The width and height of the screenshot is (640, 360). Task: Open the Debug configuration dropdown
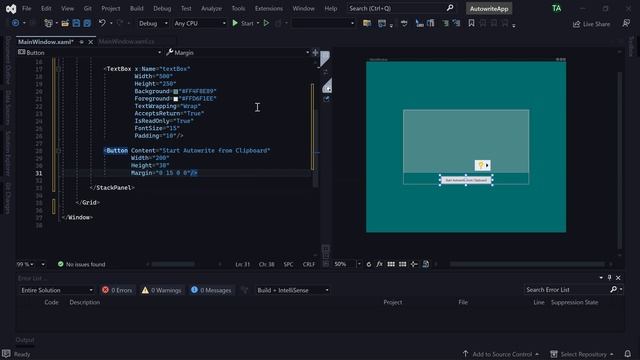click(x=153, y=24)
